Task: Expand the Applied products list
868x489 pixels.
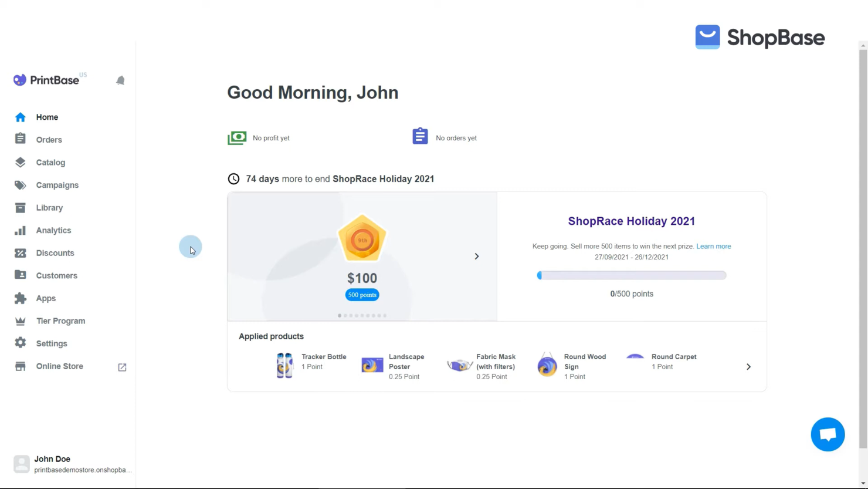Action: click(748, 366)
